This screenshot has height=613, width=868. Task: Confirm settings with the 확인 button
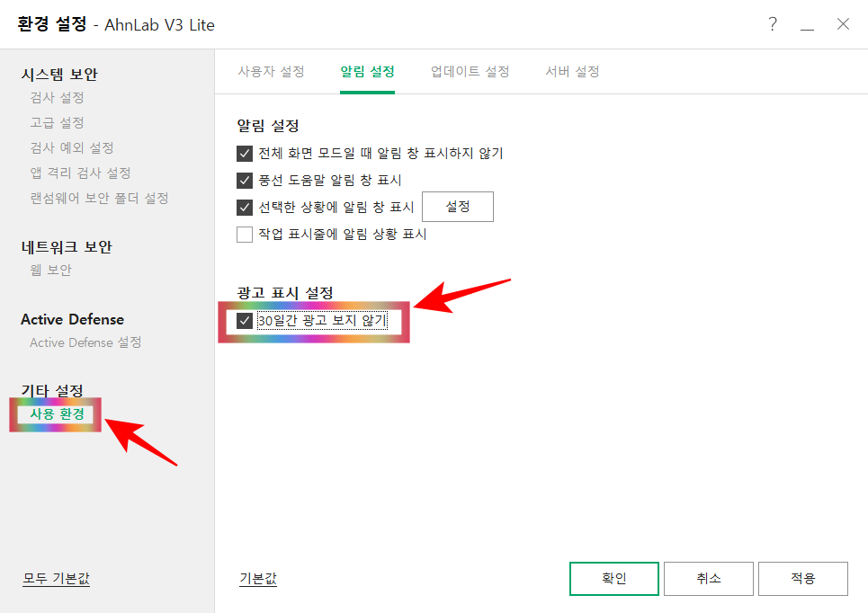click(614, 578)
